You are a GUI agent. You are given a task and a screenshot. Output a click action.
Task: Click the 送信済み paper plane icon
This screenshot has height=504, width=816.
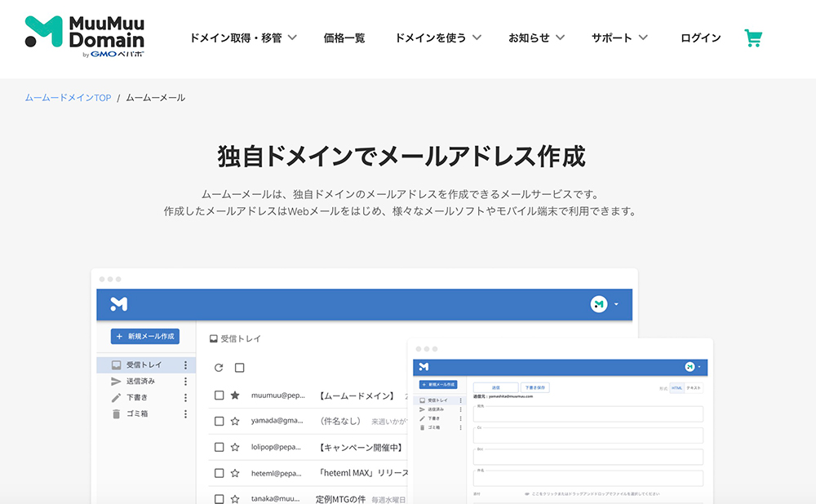[x=114, y=382]
